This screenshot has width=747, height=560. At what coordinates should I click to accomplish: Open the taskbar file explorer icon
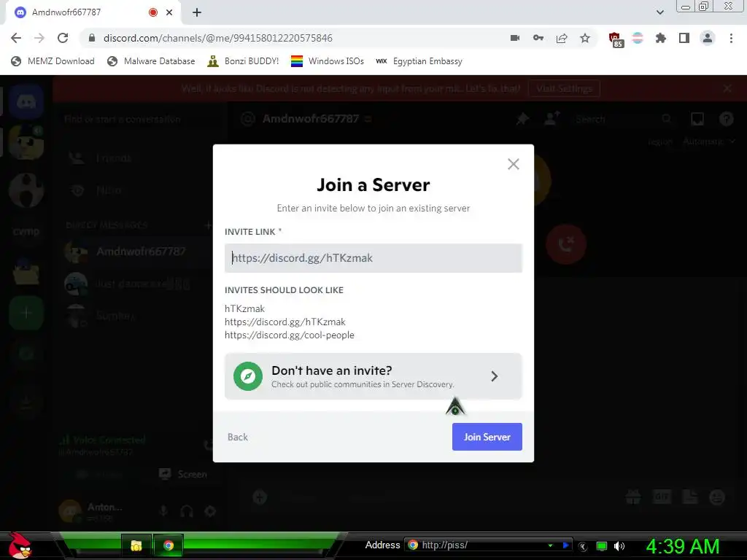[x=136, y=545]
